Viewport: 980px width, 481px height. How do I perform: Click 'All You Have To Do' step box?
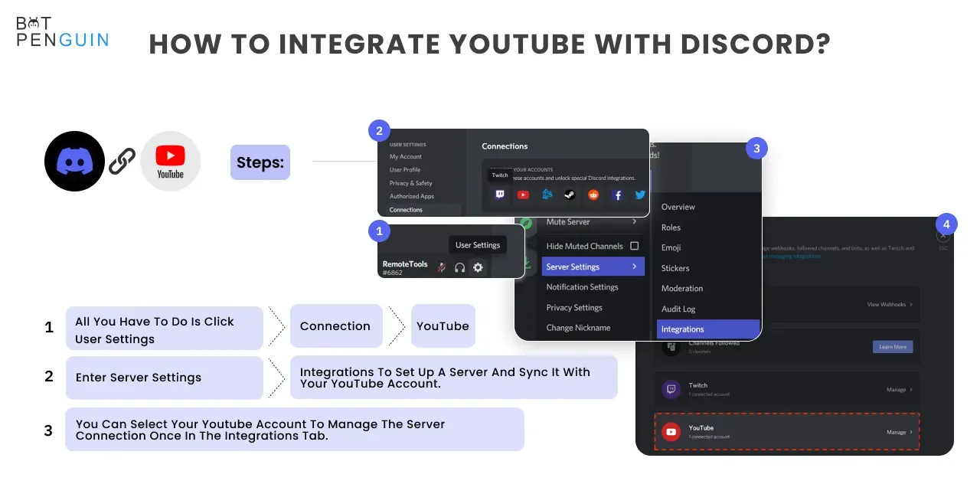pos(165,329)
